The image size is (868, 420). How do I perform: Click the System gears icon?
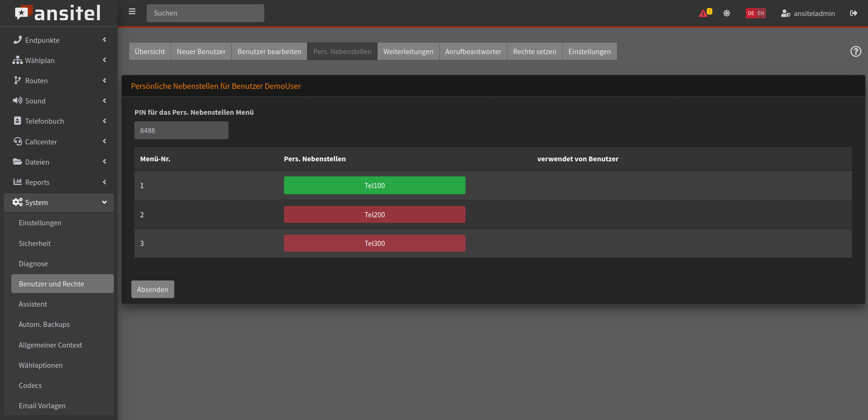coord(17,202)
